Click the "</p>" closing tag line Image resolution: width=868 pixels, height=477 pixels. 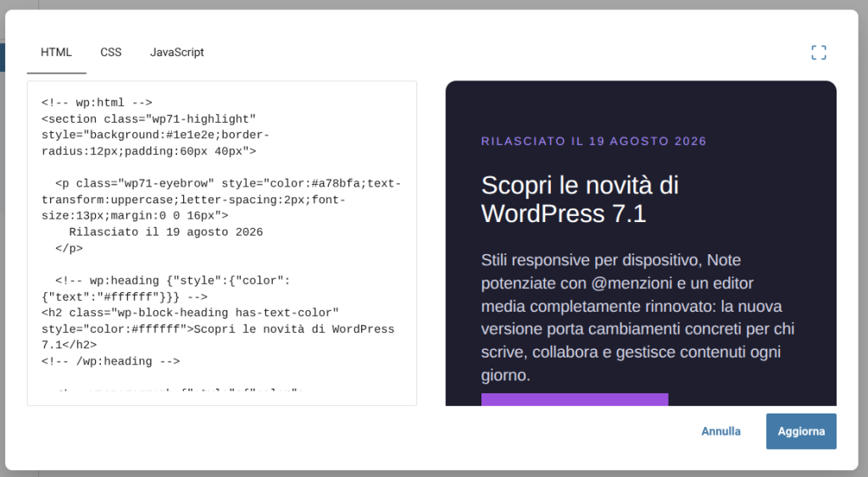point(69,248)
